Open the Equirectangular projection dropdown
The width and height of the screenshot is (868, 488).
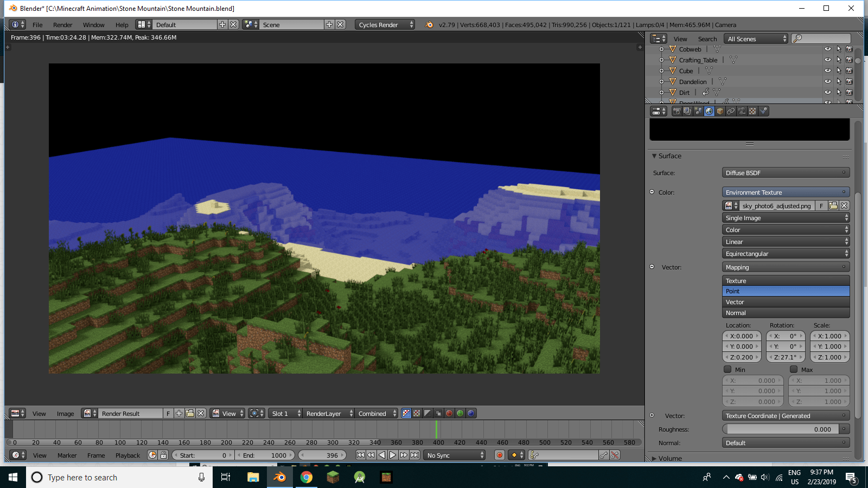pos(786,254)
